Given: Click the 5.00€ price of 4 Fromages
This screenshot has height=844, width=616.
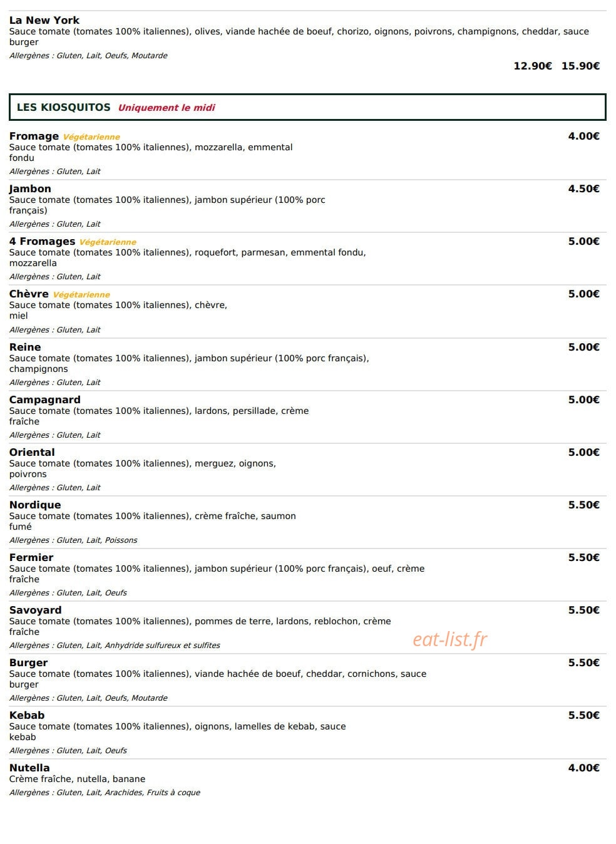Looking at the screenshot, I should tap(583, 241).
